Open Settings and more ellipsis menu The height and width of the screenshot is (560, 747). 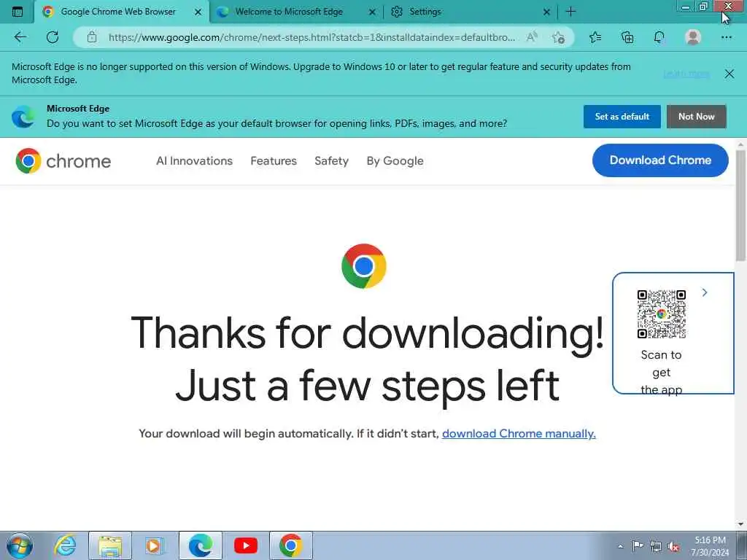[x=726, y=37]
